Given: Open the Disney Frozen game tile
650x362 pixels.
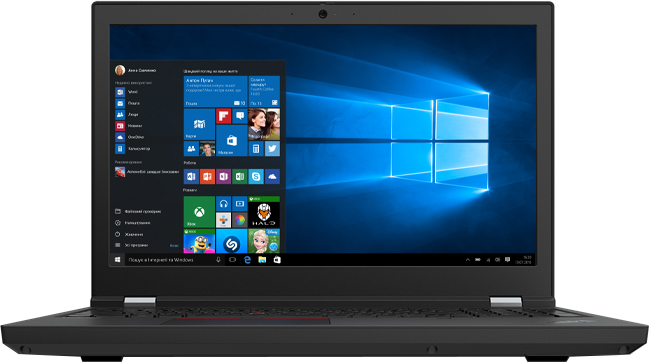Looking at the screenshot, I should click(264, 241).
